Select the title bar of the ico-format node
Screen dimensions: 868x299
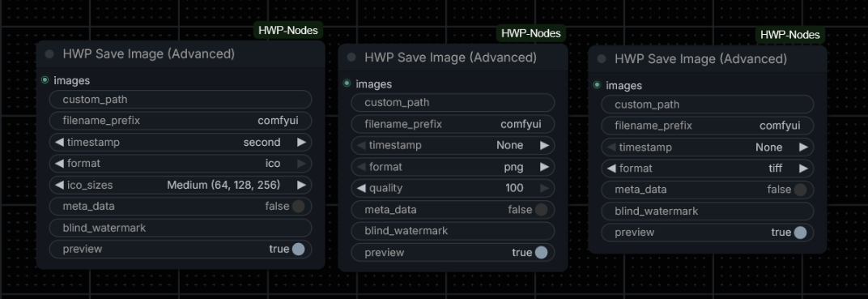(181, 54)
